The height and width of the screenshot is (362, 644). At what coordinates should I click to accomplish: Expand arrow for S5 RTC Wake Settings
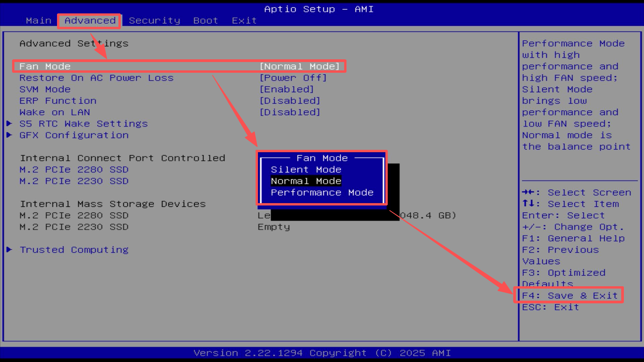coord(9,124)
